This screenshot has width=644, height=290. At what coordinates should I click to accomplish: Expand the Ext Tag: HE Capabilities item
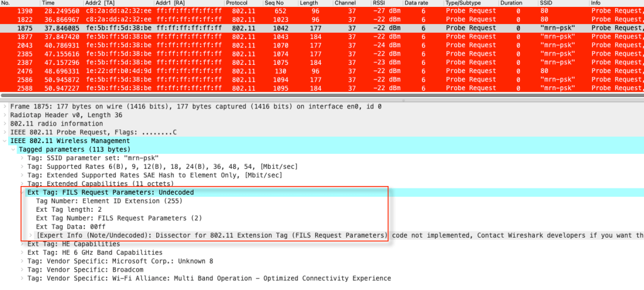pyautogui.click(x=23, y=243)
